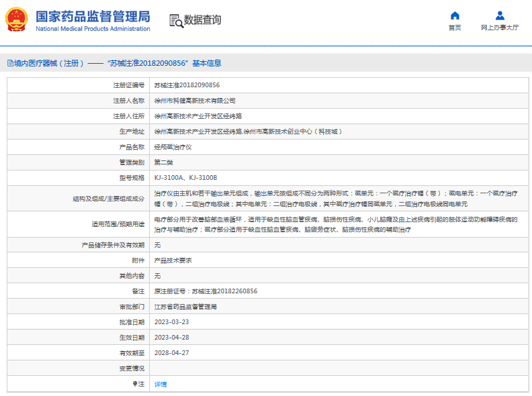Click the 国家药品监督管理局 site title
532x396 pixels.
tap(93, 16)
